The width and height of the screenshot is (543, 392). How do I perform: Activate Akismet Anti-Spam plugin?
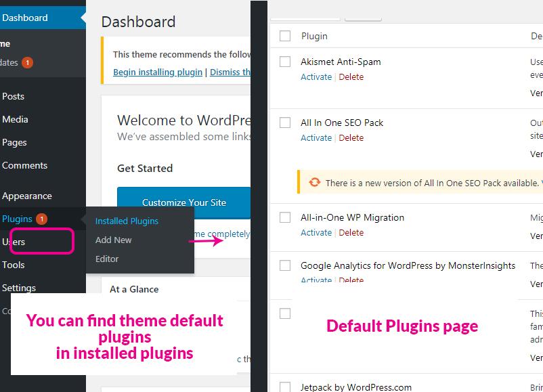(x=316, y=77)
